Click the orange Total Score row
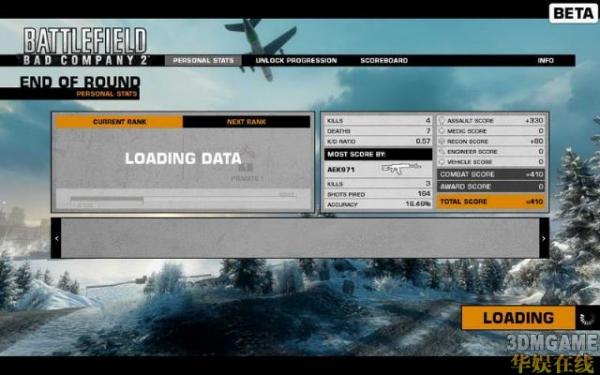 [491, 202]
